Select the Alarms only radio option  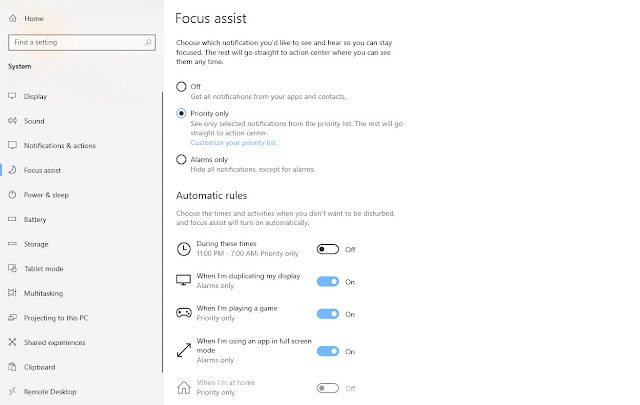[x=181, y=160]
